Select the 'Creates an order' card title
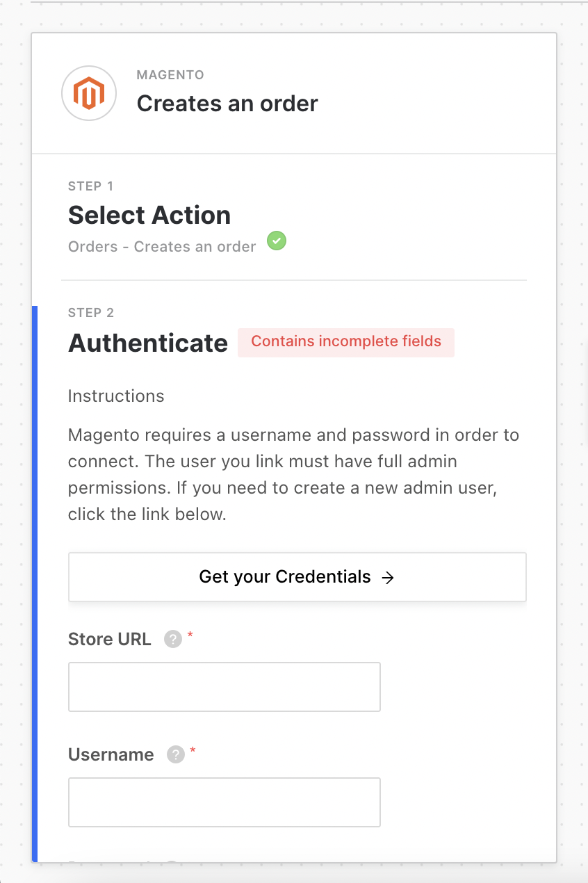The image size is (588, 883). point(227,104)
